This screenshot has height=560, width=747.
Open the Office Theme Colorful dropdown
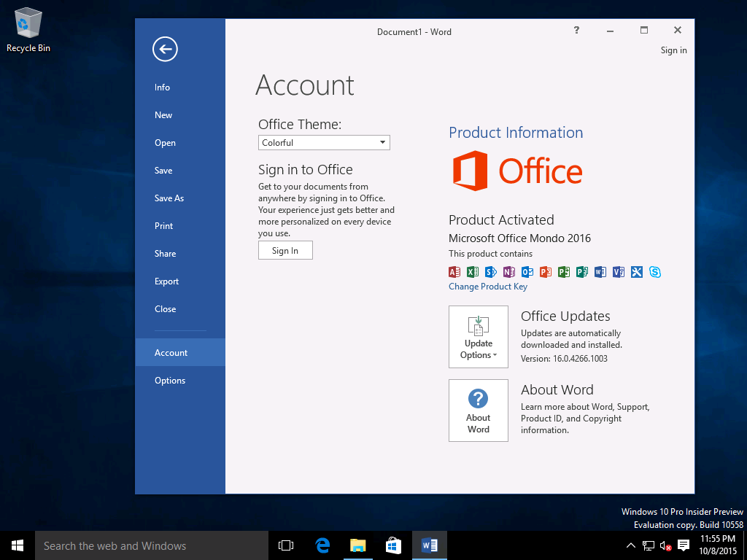(x=324, y=142)
